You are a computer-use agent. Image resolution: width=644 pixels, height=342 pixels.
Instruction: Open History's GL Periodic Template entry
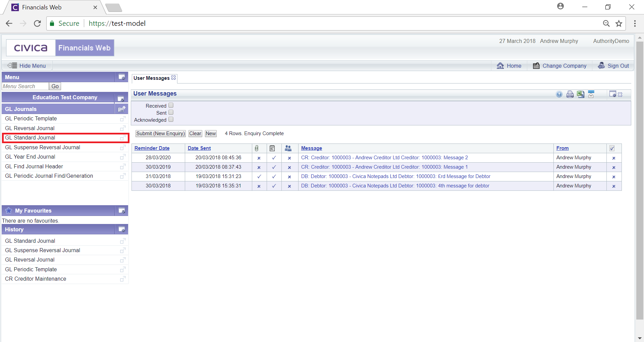pos(31,269)
